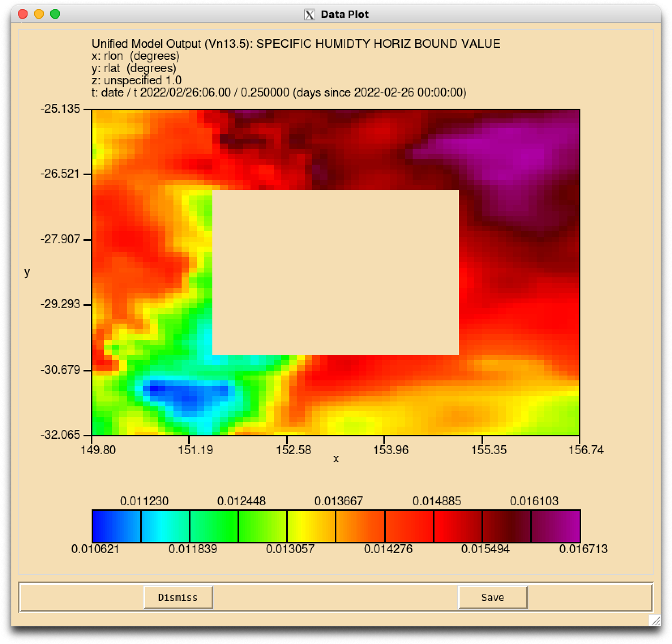Click the colour bar value 0.013057

tap(290, 549)
